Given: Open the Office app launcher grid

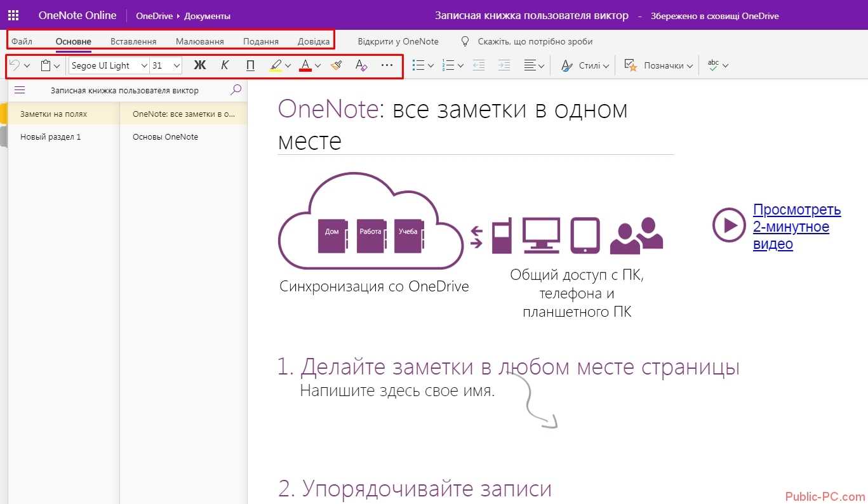Looking at the screenshot, I should [x=13, y=15].
